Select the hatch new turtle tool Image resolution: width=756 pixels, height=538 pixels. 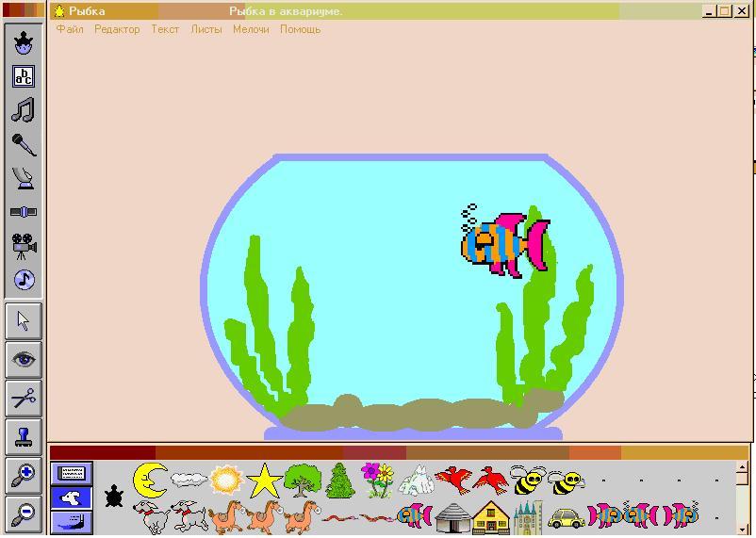coord(24,43)
